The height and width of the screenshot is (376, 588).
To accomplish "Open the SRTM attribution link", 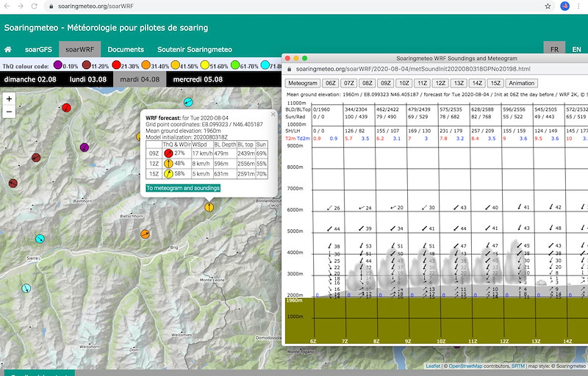I will [518, 366].
